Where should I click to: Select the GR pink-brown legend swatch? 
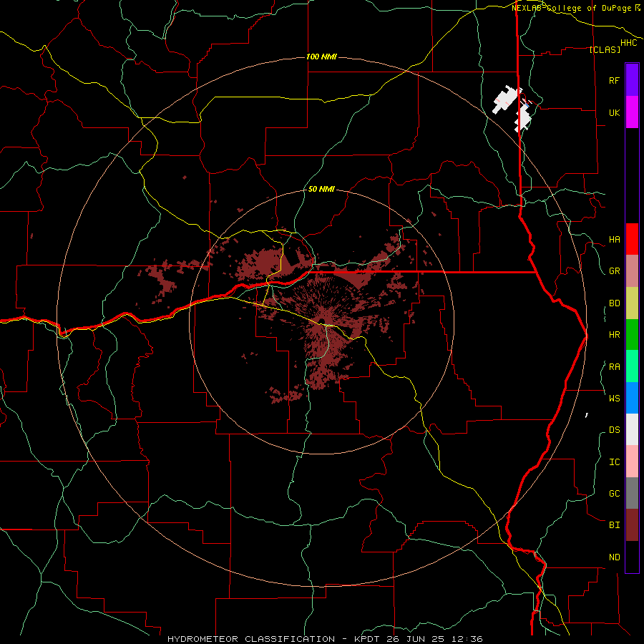pos(632,271)
